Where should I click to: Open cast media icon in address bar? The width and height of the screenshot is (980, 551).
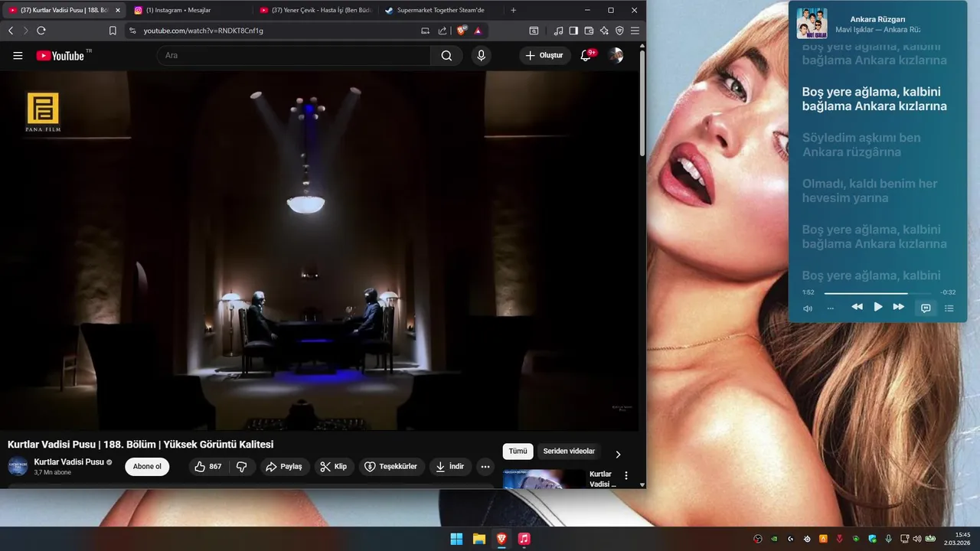tap(426, 31)
